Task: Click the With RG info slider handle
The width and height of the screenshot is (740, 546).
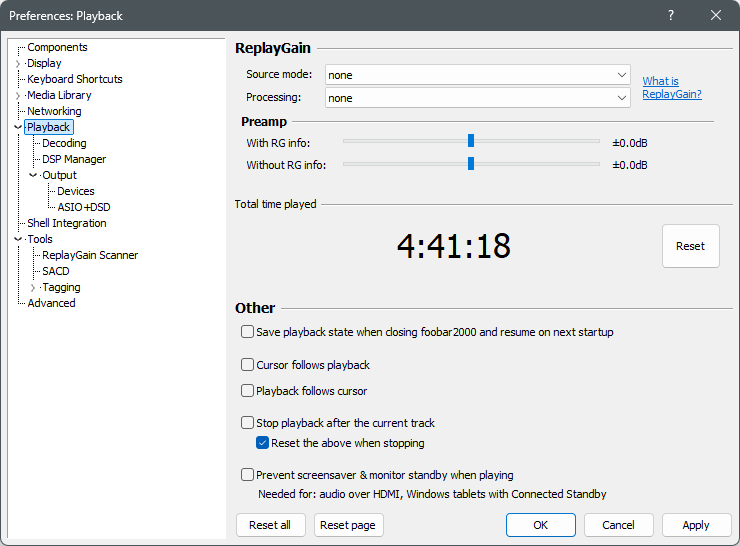Action: pyautogui.click(x=471, y=141)
